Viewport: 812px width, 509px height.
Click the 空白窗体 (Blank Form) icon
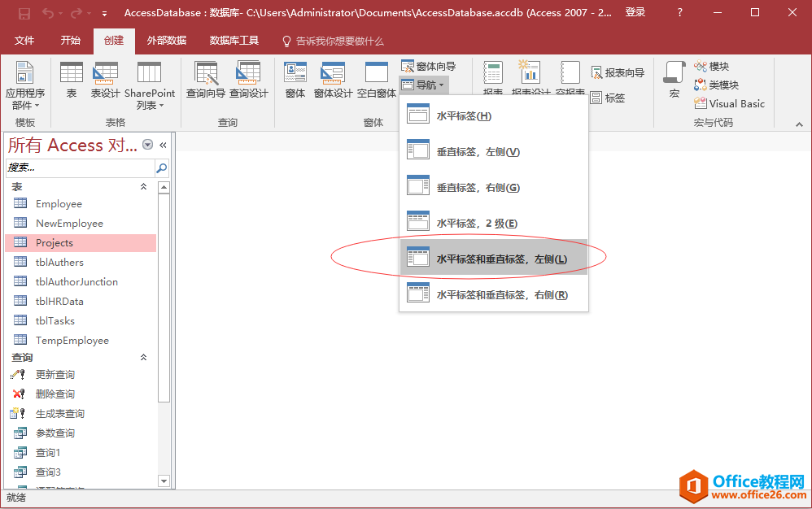[376, 80]
